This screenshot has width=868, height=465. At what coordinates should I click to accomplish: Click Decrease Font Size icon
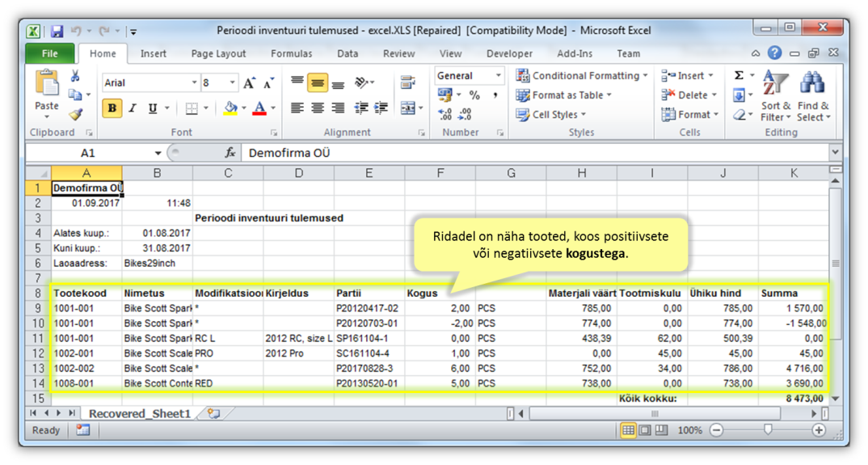pos(269,83)
